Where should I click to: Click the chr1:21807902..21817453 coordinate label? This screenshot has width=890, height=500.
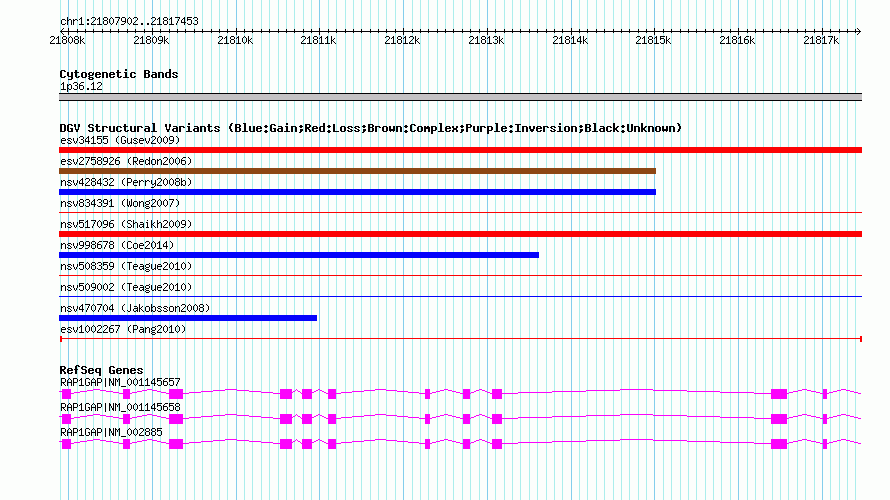[x=129, y=21]
